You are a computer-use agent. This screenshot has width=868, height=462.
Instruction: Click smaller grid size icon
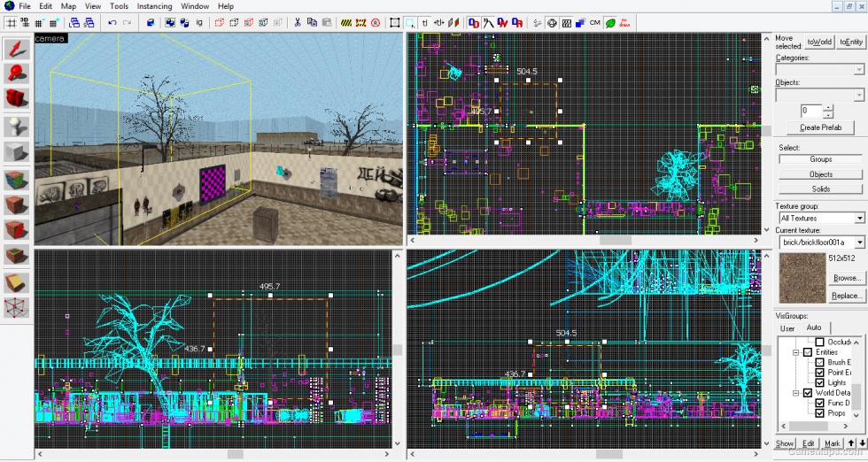39,23
